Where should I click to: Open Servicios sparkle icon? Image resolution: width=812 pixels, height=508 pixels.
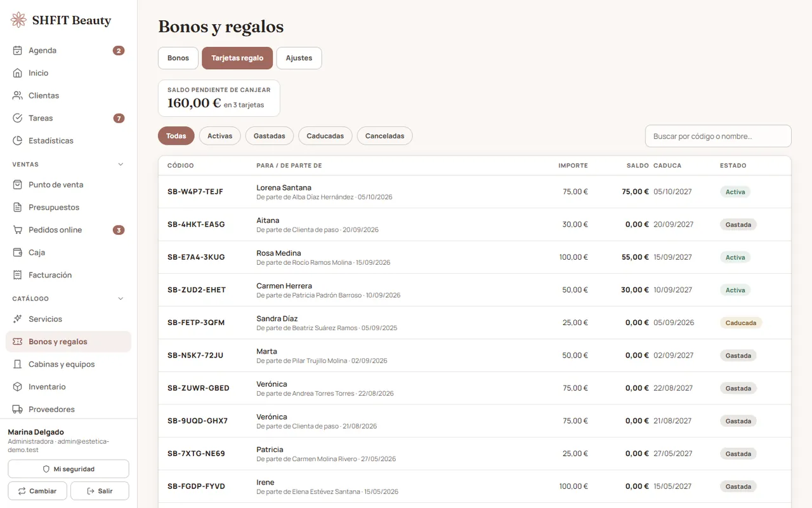[18, 319]
